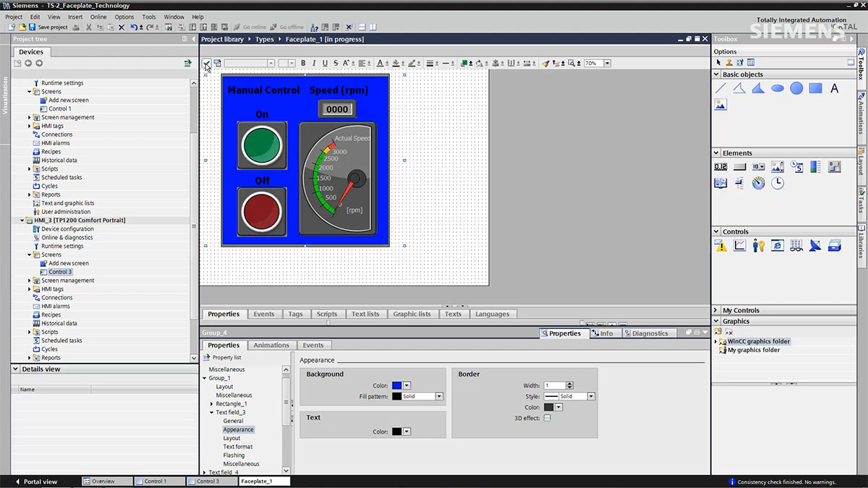The image size is (868, 488).
Task: Select the Alarm view control
Action: (x=720, y=246)
